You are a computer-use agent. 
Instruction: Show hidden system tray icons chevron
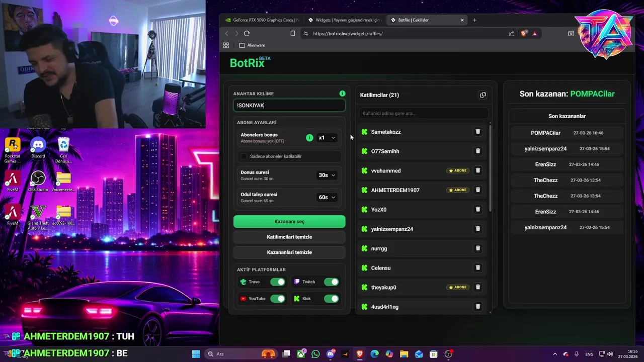coord(555,354)
